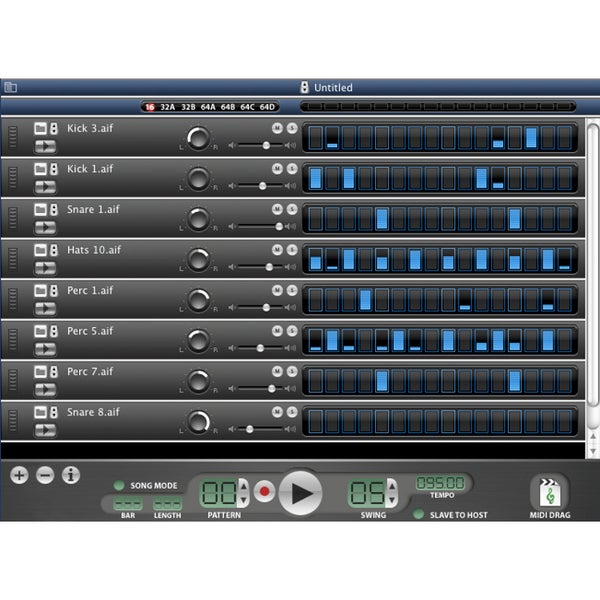Image resolution: width=600 pixels, height=600 pixels.
Task: Preview the Hats 10.aif sample
Action: pyautogui.click(x=45, y=268)
